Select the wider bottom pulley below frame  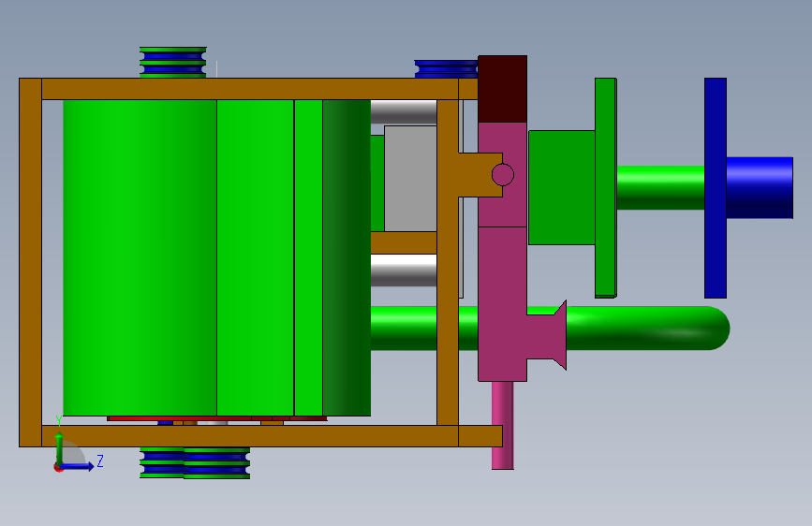pyautogui.click(x=217, y=463)
